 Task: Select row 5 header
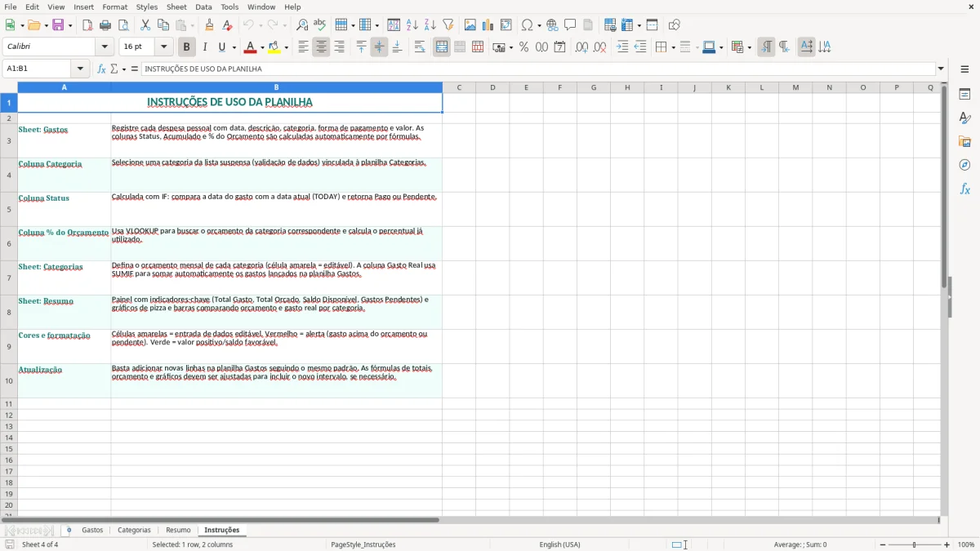9,210
